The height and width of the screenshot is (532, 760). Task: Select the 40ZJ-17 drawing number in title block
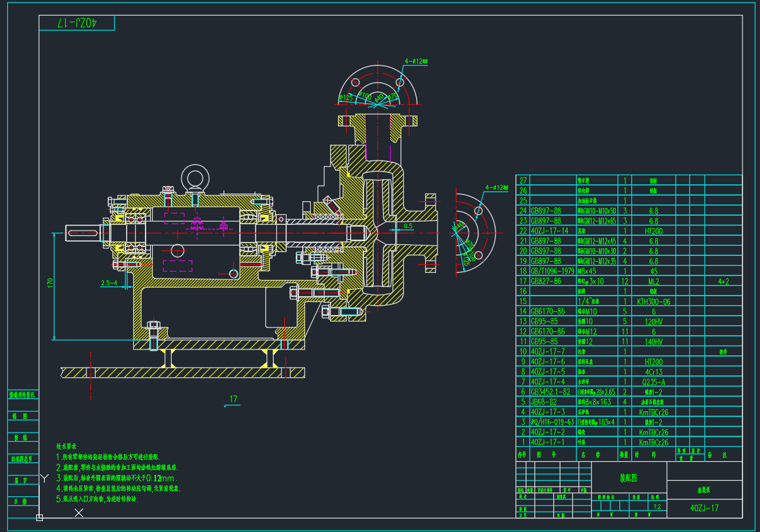tap(704, 508)
